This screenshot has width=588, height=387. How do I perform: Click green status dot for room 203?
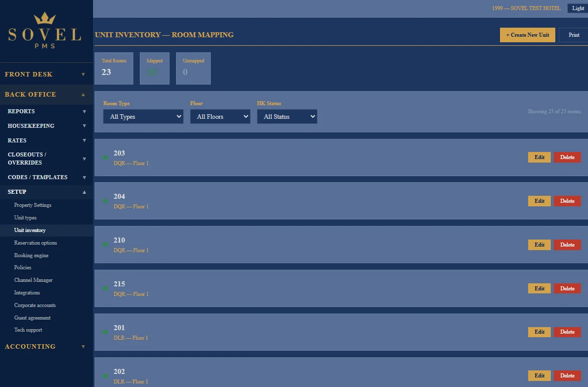pos(105,158)
